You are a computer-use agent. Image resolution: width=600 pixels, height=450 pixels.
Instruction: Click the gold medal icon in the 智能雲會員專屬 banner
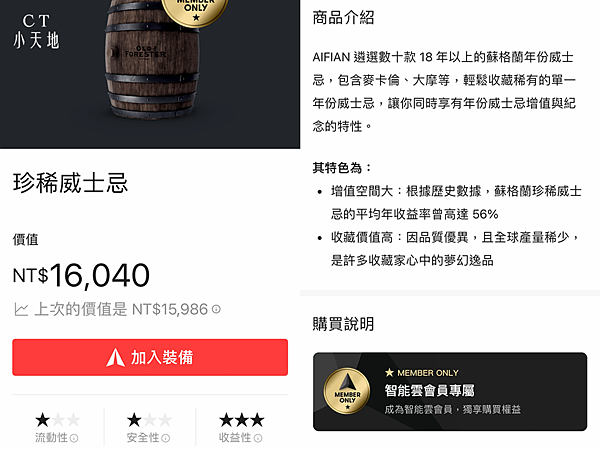(347, 391)
